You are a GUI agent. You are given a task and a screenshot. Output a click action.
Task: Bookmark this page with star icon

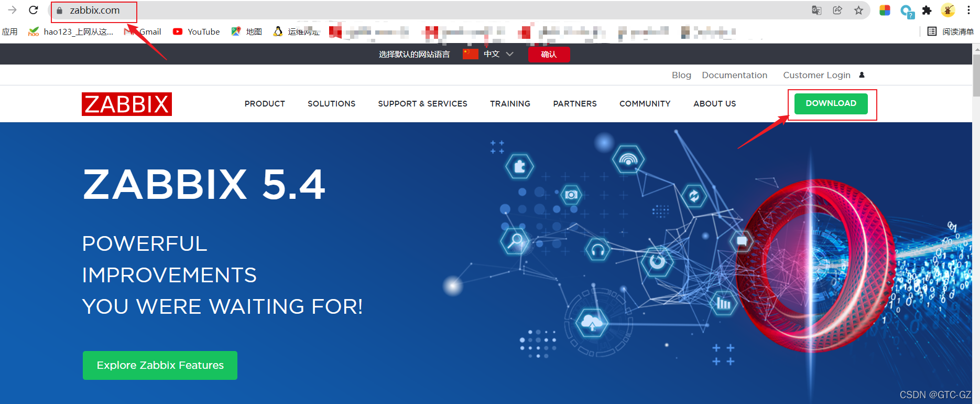858,10
